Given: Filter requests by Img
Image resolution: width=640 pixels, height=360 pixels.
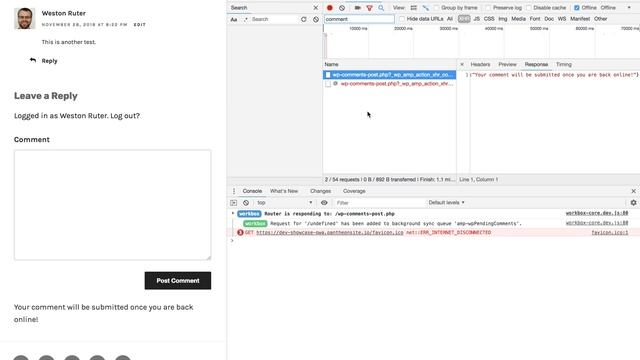Looking at the screenshot, I should [x=503, y=19].
